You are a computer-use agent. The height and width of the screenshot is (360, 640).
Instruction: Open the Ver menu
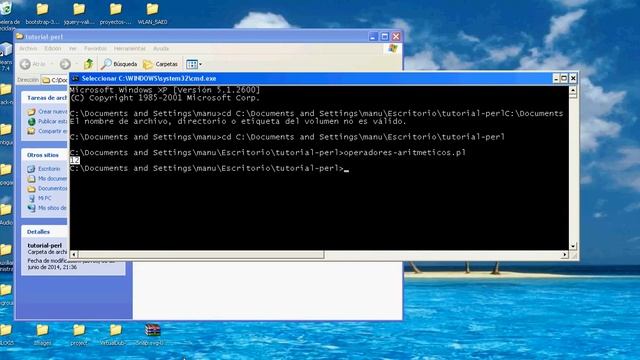click(x=73, y=48)
